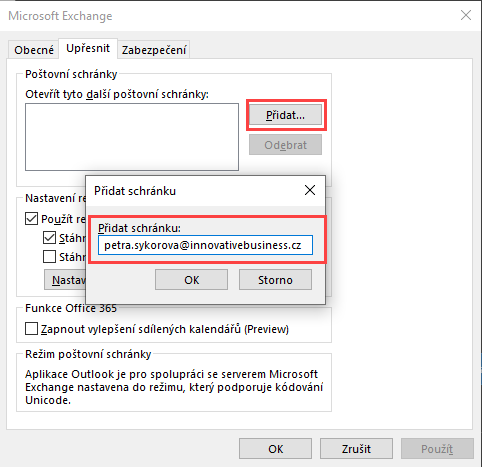Click the greyed Odebrat button
Viewport: 482px width, 467px height.
coord(285,145)
